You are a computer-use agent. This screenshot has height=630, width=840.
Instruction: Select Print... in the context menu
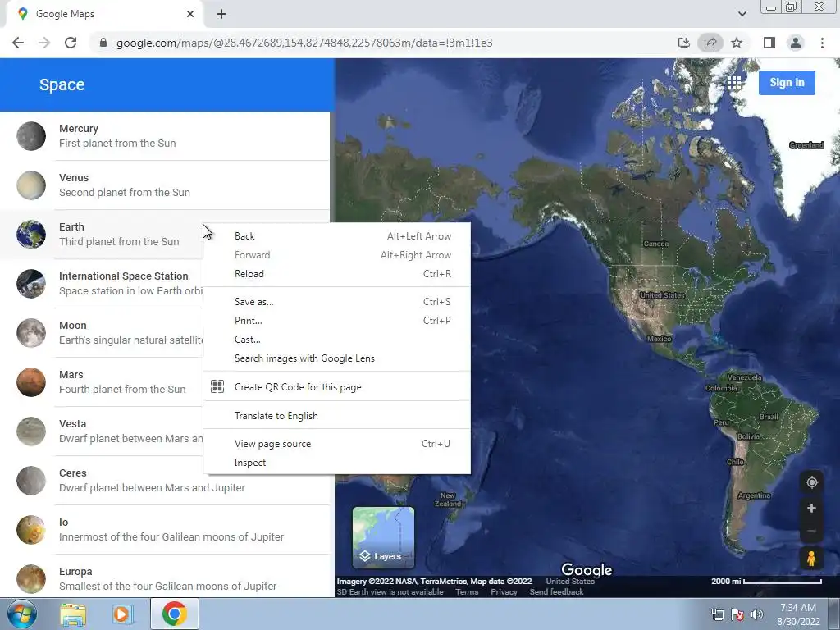[x=337, y=321]
